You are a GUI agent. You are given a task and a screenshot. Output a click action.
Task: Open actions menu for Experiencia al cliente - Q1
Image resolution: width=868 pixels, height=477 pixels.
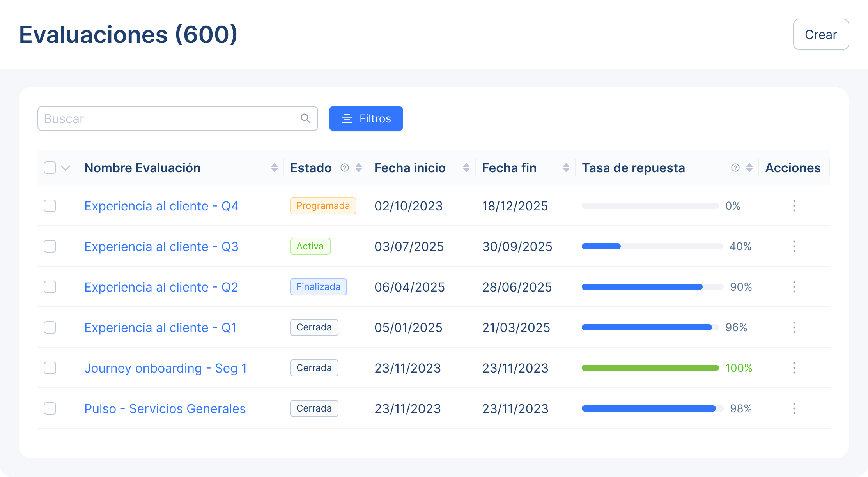(794, 327)
